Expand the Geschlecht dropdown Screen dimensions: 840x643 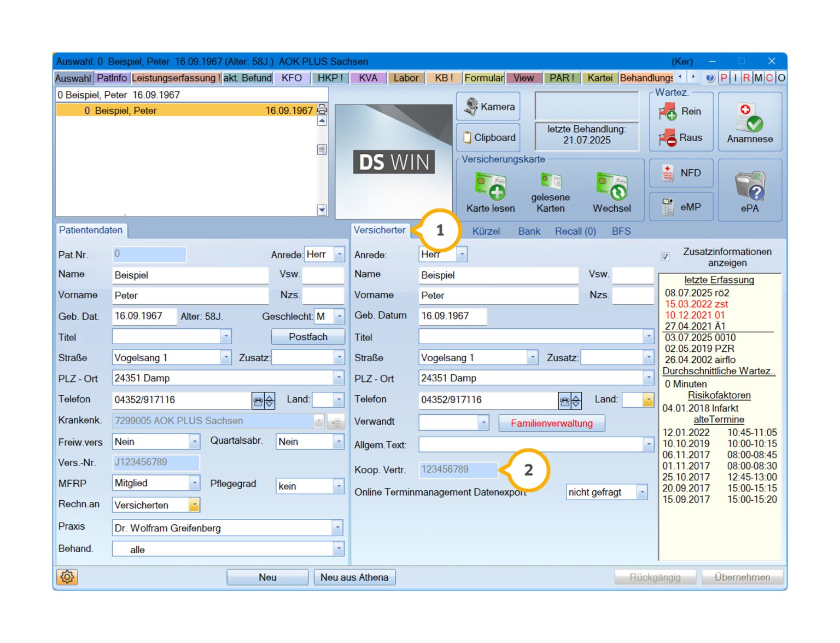click(340, 316)
